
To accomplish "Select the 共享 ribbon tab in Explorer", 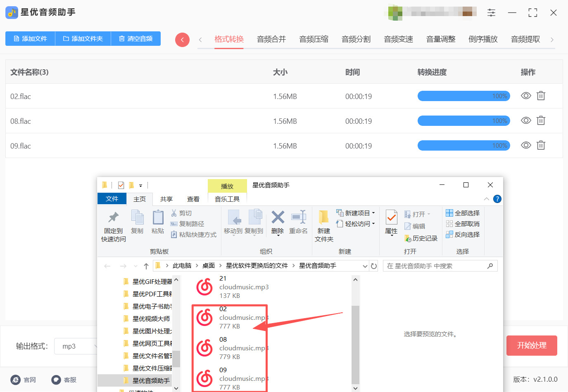I will pos(166,199).
